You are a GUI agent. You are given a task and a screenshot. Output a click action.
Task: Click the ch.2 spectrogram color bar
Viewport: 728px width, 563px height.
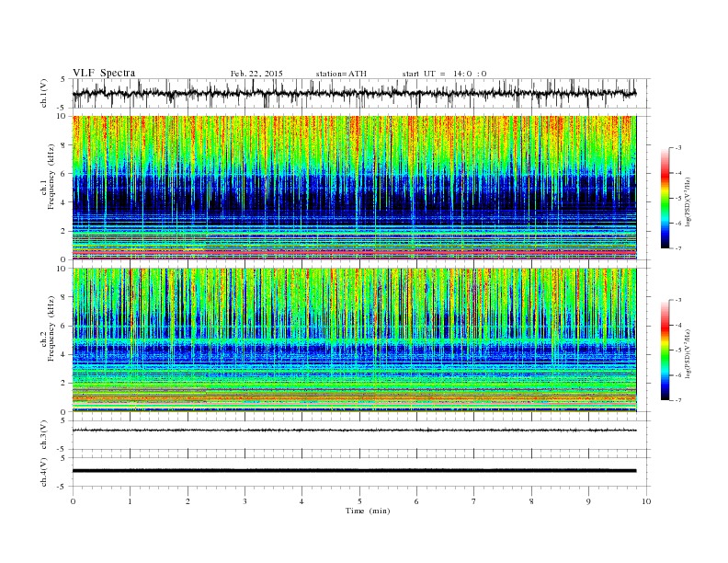[x=665, y=350]
